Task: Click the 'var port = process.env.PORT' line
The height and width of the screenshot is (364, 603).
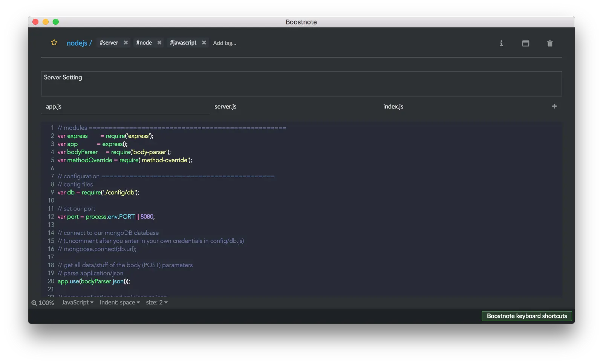Action: click(x=106, y=217)
